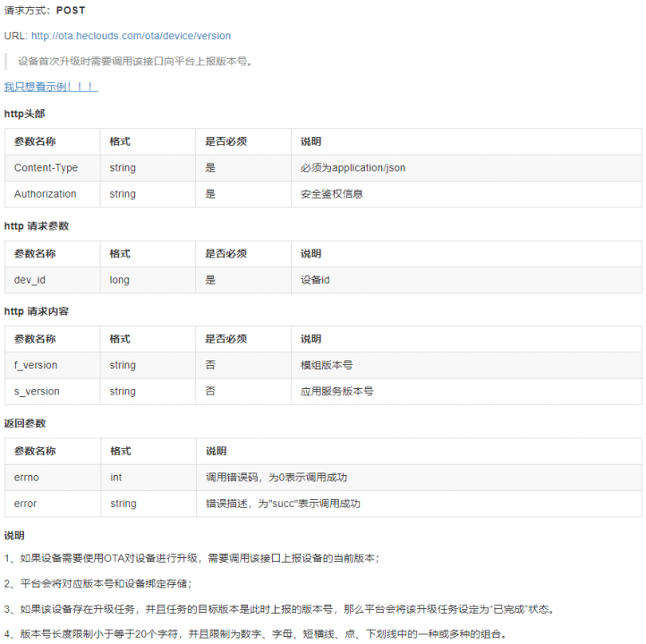Select the Authorization parameter cell
646x644 pixels.
coord(52,194)
